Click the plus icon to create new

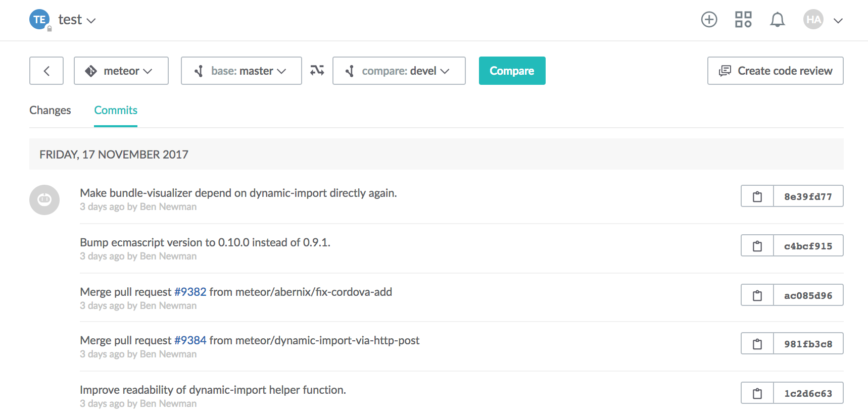pos(709,20)
